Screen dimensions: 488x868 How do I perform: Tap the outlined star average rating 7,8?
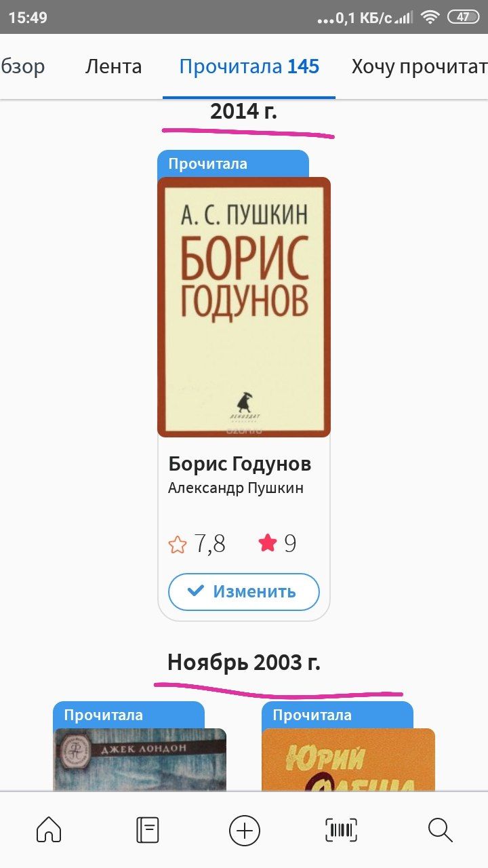178,544
